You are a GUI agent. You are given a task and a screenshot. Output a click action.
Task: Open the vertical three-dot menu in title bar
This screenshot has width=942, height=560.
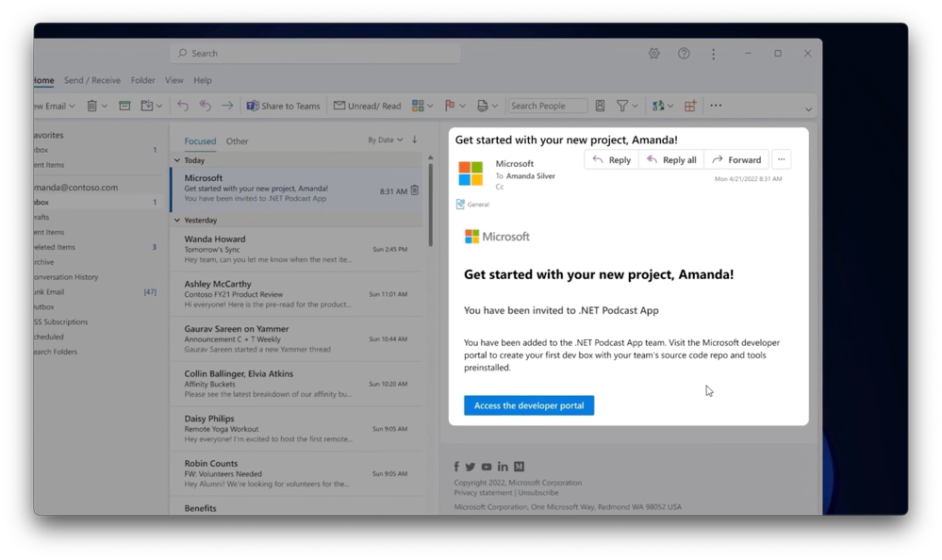[713, 54]
